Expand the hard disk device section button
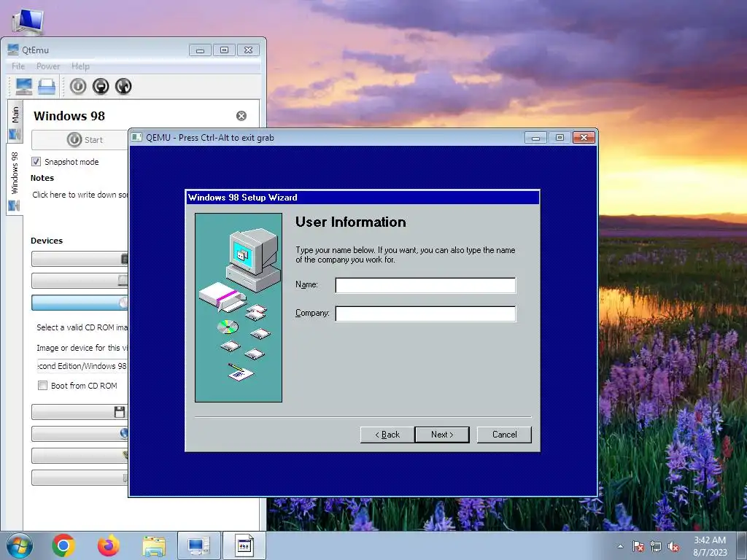Screen dimensions: 747x560 pyautogui.click(x=80, y=281)
